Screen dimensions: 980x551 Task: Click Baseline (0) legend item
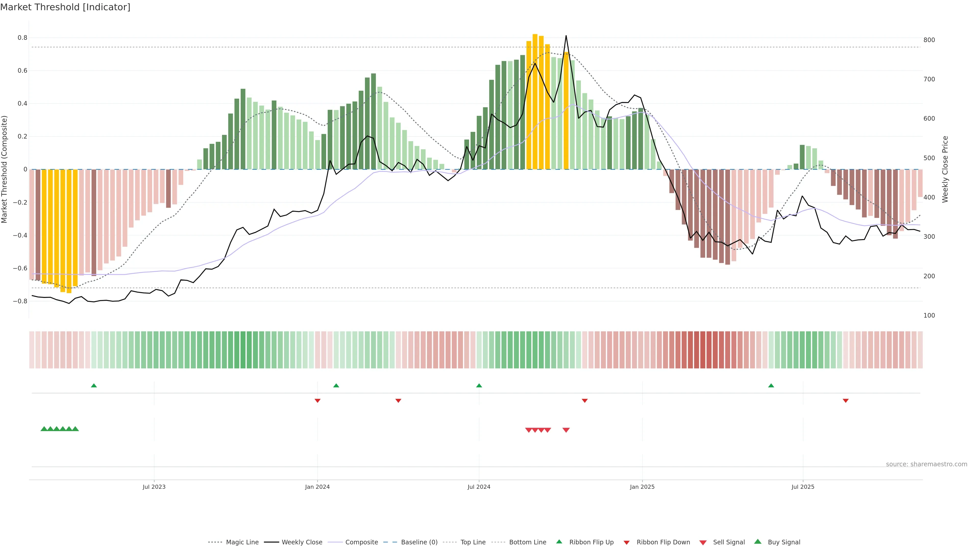419,542
